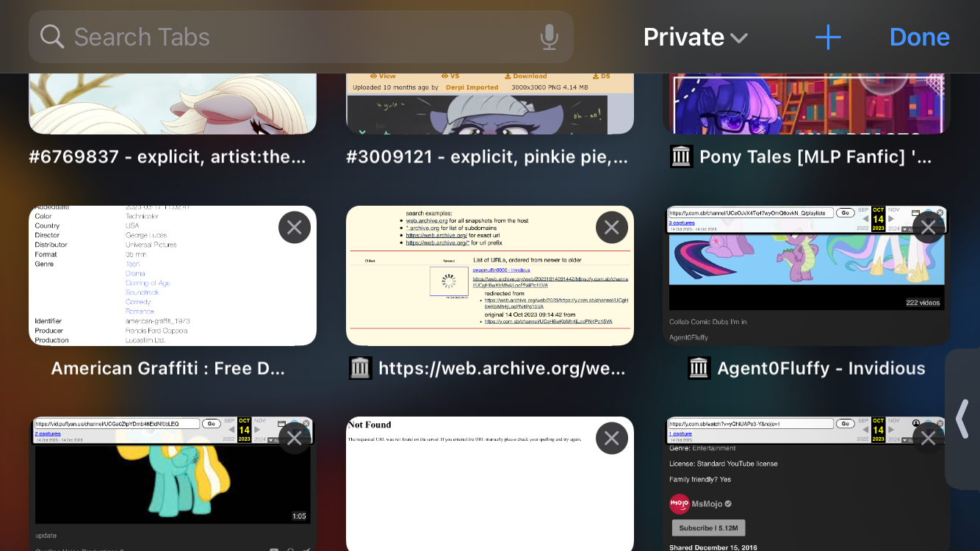Tap the magnifying glass search icon
Screen dimensions: 980x551
click(x=52, y=37)
